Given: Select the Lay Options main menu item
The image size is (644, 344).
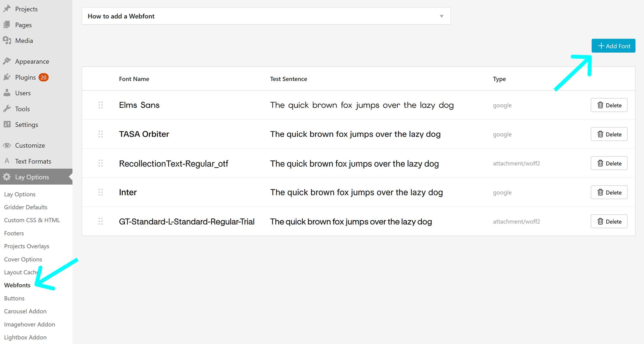Looking at the screenshot, I should [32, 177].
